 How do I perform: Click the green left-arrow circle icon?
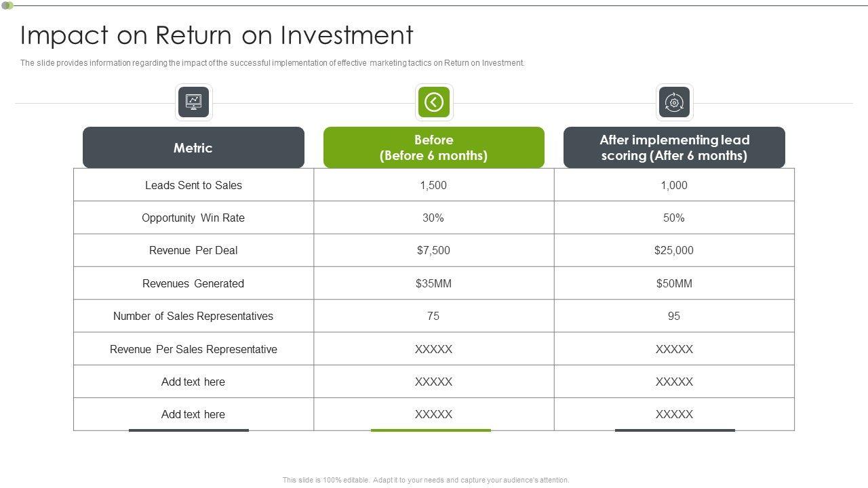click(434, 102)
